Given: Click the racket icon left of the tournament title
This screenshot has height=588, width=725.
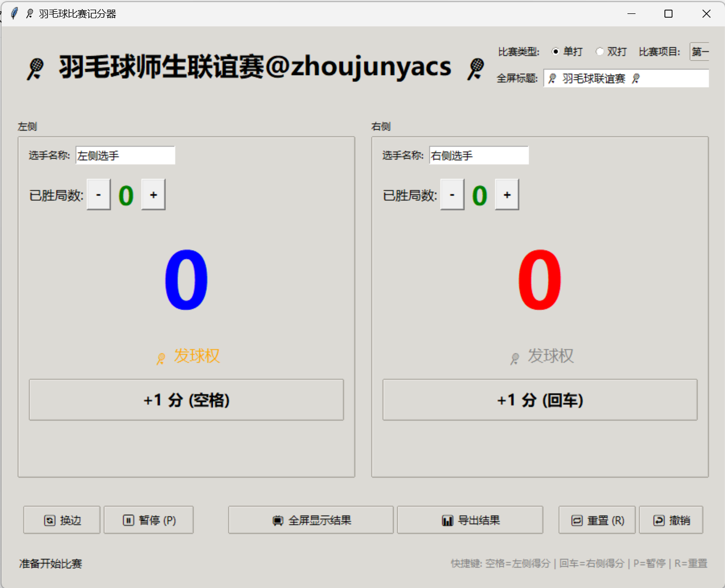Looking at the screenshot, I should pos(34,67).
